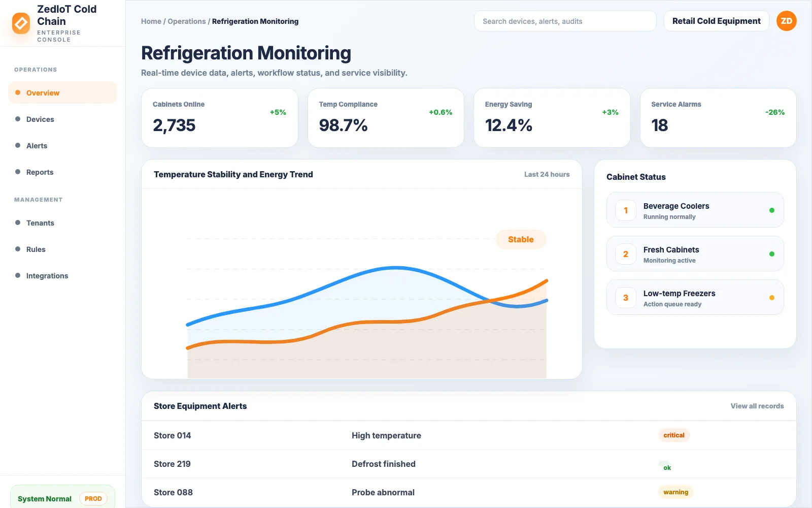This screenshot has height=508, width=812.
Task: Open the Retail Cold Equipment selector
Action: click(716, 21)
